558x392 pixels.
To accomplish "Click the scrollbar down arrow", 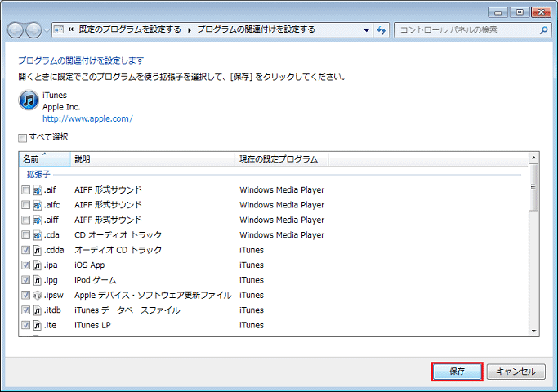I will pyautogui.click(x=533, y=332).
